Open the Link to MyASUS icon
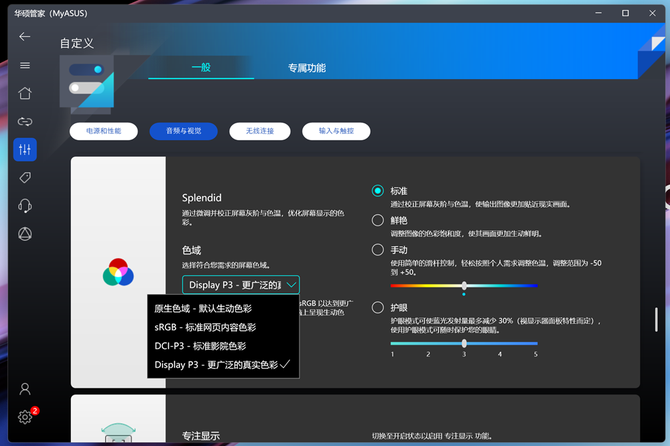Image resolution: width=670 pixels, height=446 pixels. tap(25, 122)
